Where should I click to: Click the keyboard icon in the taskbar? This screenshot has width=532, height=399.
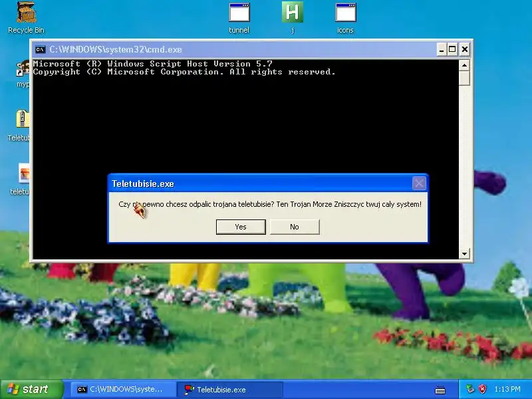pyautogui.click(x=440, y=390)
